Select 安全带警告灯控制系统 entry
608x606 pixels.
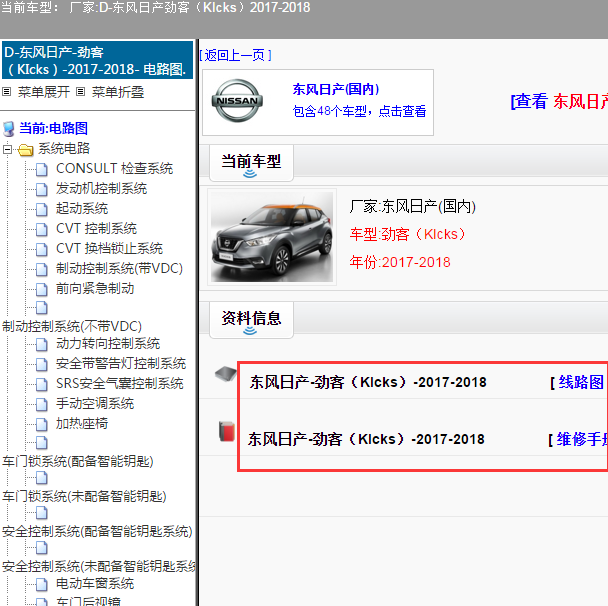(x=121, y=364)
